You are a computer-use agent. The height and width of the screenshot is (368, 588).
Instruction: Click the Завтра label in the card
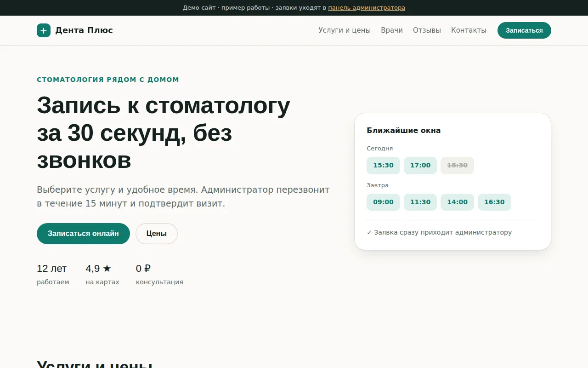(378, 185)
